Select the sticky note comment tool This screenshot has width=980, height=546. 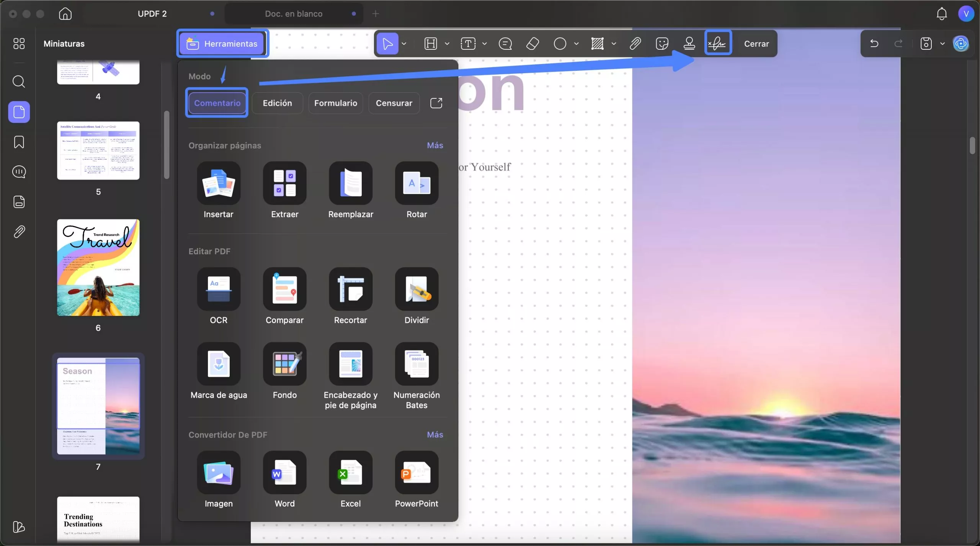505,44
